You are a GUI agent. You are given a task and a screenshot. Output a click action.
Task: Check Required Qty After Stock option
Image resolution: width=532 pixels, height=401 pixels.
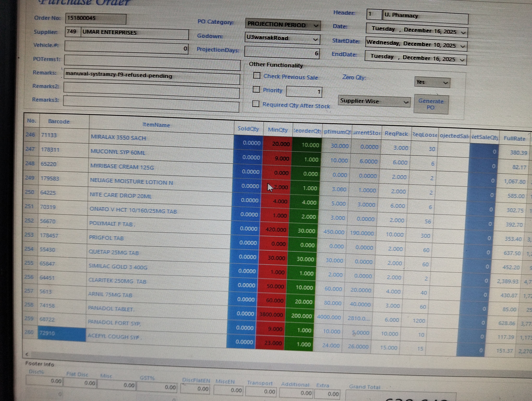(256, 104)
